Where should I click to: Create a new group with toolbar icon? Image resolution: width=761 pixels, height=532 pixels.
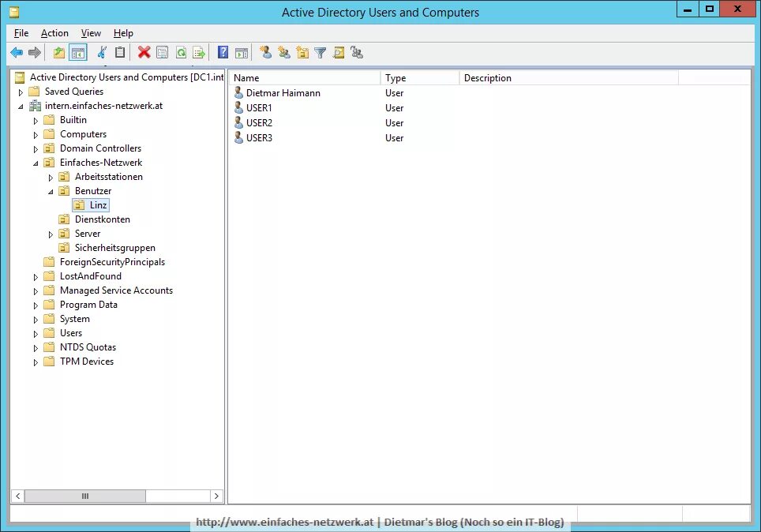pos(284,52)
